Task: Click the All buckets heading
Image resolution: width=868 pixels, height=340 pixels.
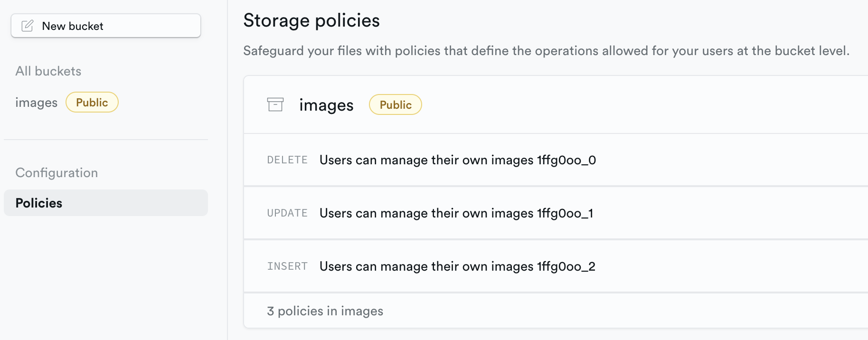Action: (x=48, y=71)
